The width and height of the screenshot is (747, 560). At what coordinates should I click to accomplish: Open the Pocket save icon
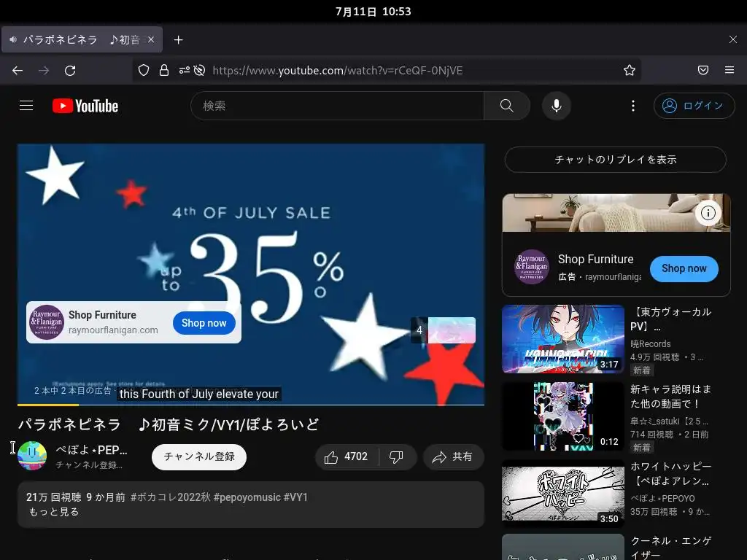(x=703, y=71)
